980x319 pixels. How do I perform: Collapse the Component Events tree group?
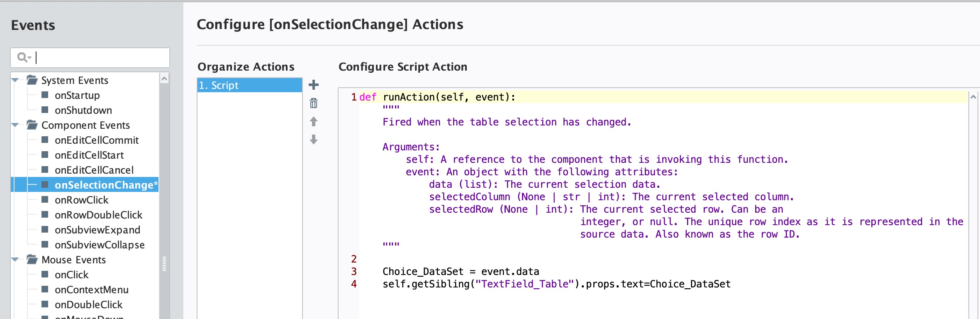pyautogui.click(x=16, y=125)
